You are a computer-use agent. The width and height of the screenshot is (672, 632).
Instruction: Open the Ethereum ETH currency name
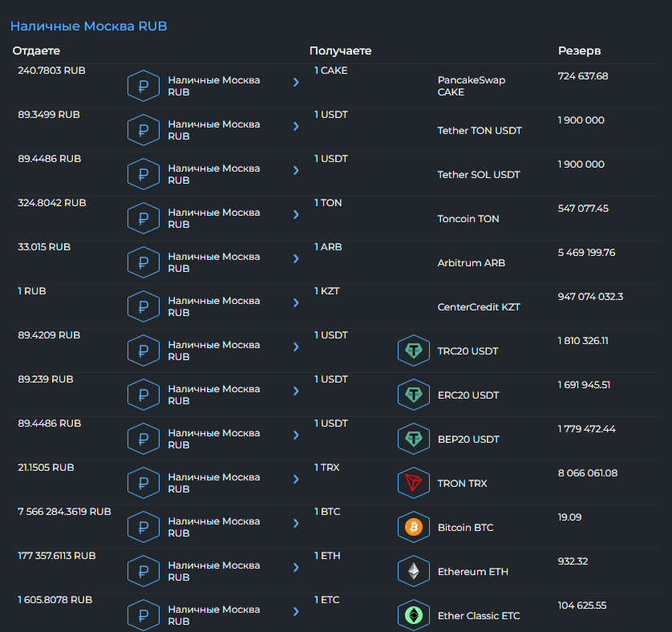click(472, 572)
